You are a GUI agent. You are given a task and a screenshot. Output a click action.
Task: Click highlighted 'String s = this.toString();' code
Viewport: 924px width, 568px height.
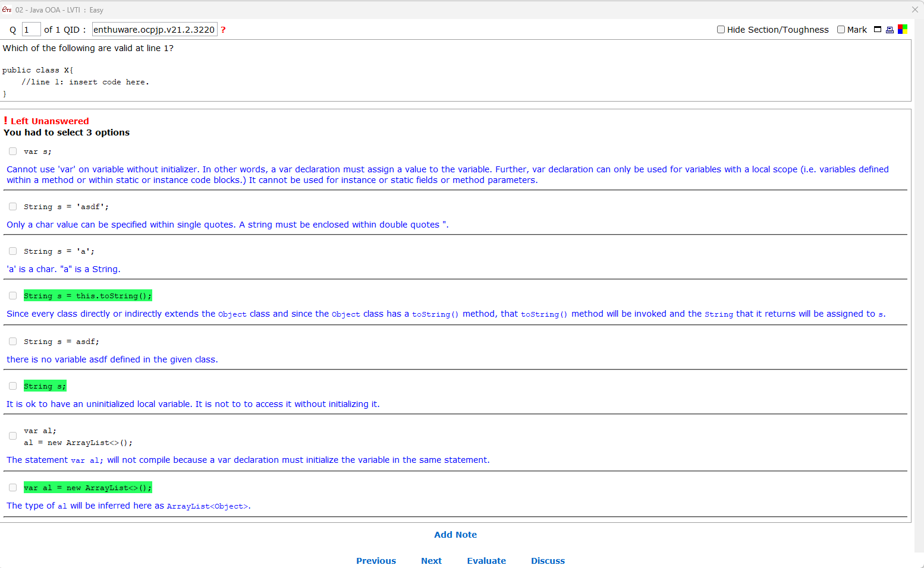[88, 296]
